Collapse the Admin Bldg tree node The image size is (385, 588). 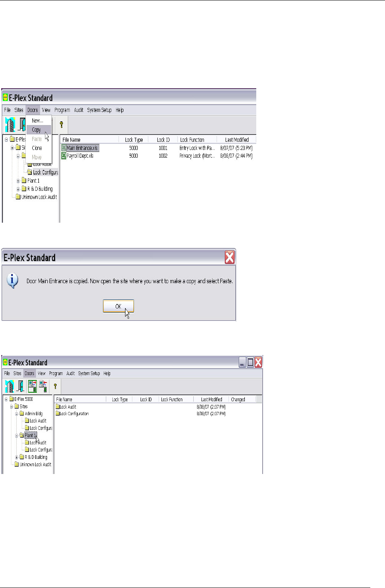pos(17,414)
